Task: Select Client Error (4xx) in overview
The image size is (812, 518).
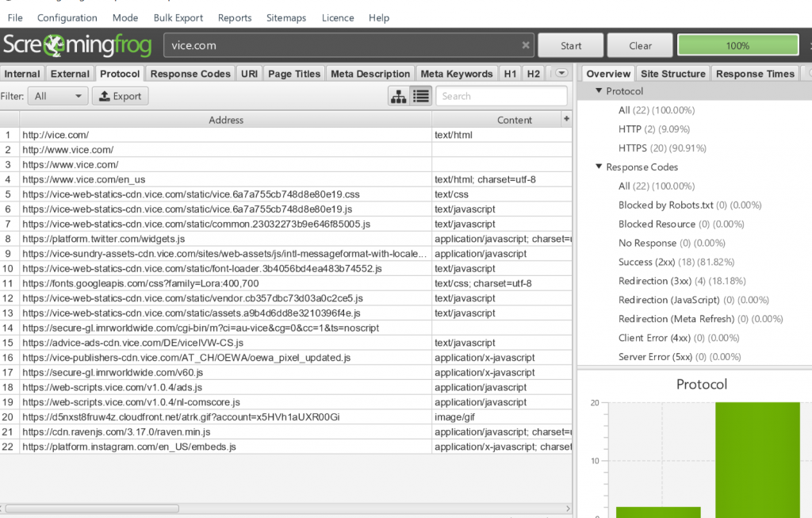Action: coord(679,338)
